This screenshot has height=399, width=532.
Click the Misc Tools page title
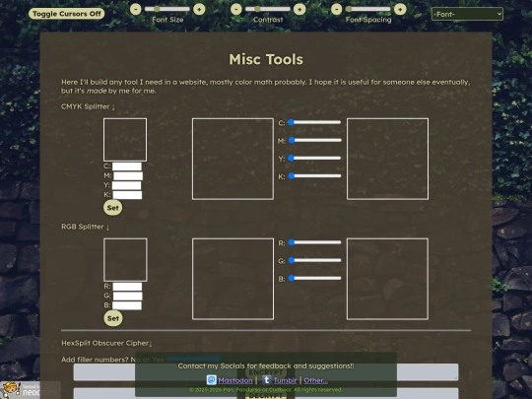(x=266, y=59)
